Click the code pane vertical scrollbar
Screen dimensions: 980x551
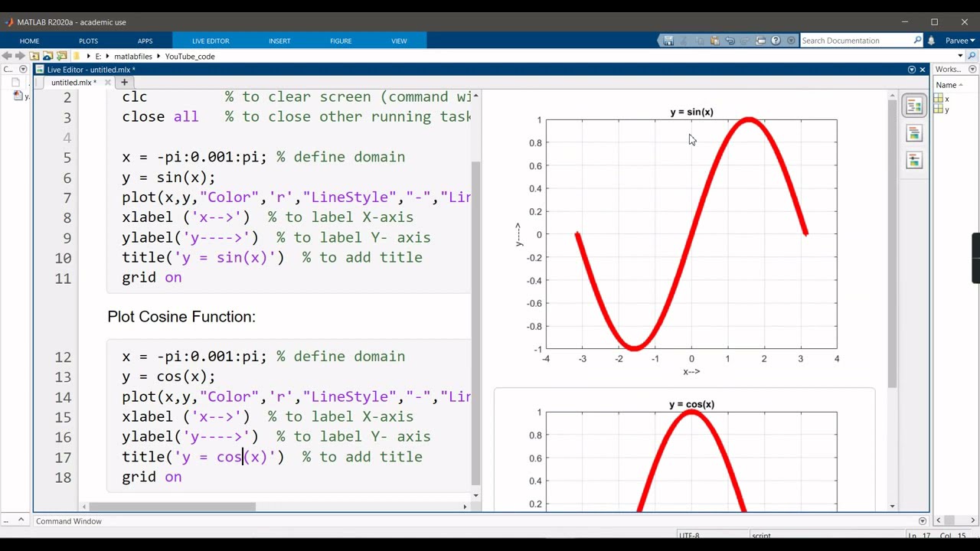pos(475,324)
